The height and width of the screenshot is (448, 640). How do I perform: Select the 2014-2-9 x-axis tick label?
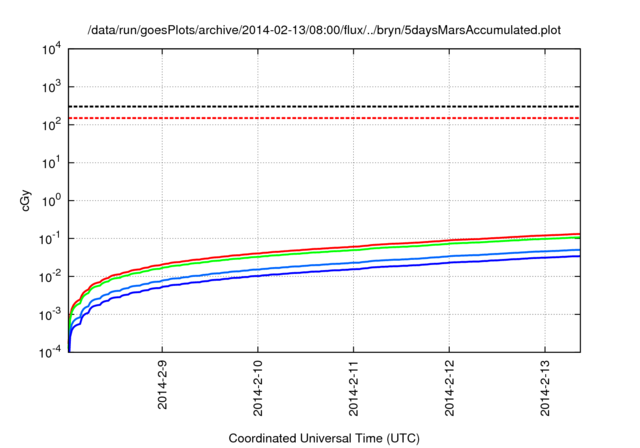click(163, 391)
